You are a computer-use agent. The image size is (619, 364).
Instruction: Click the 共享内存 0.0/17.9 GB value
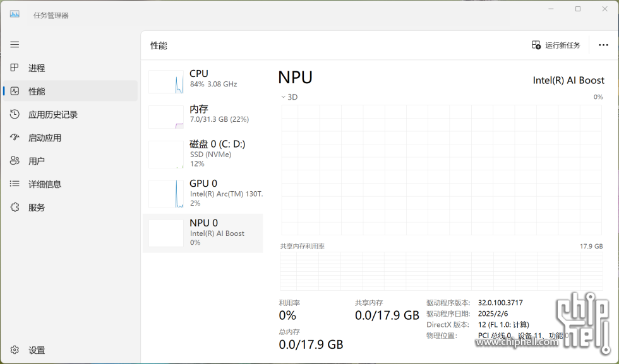click(x=387, y=315)
